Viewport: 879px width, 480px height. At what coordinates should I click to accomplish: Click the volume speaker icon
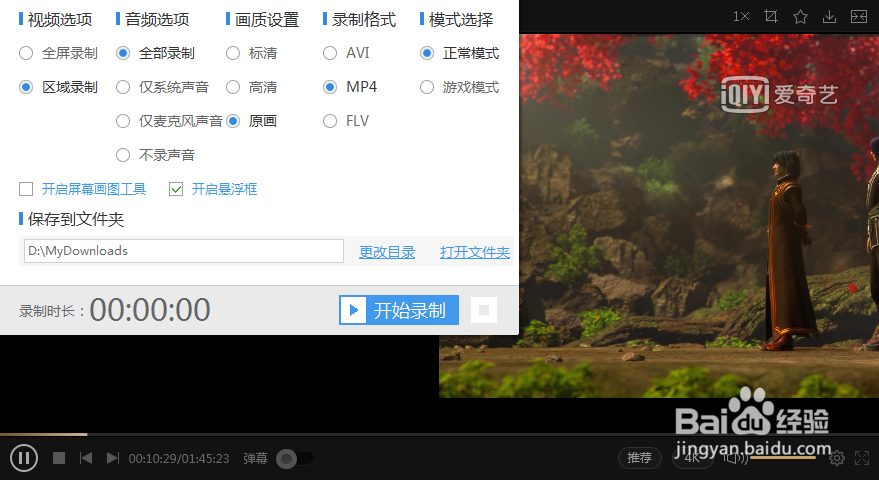click(x=735, y=458)
